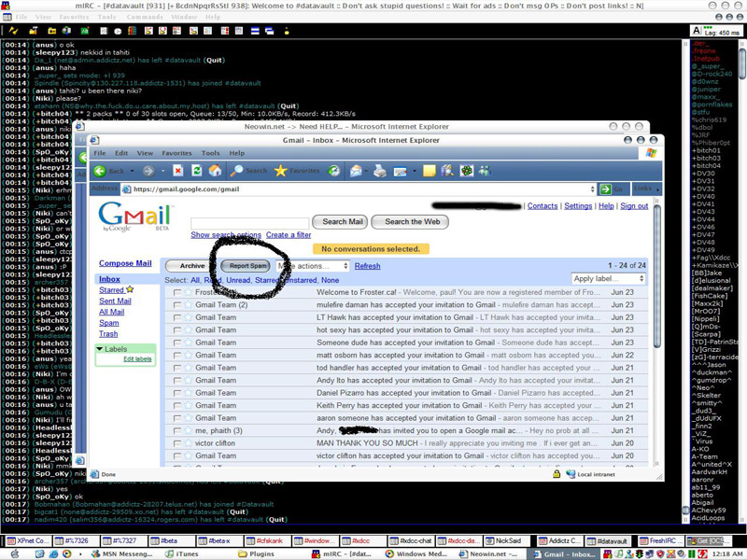
Task: Select checkbox beside Gmail Team mulefire daman email
Action: pos(177,305)
